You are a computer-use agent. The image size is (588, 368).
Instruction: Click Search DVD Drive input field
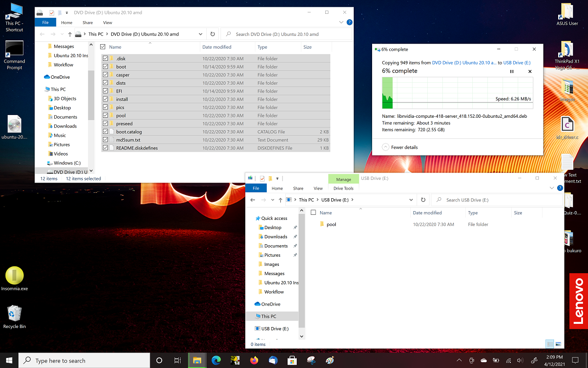pos(286,34)
